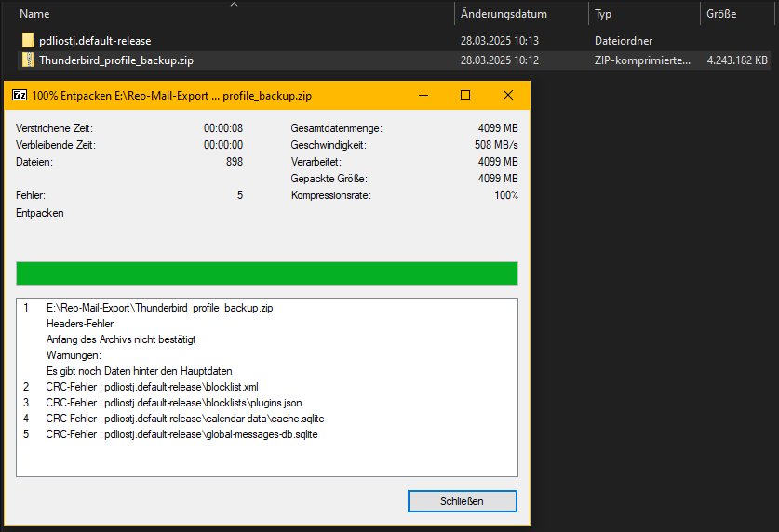Image resolution: width=779 pixels, height=532 pixels.
Task: Click the Thunderbird_profile_backup.zip archive icon
Action: point(28,60)
